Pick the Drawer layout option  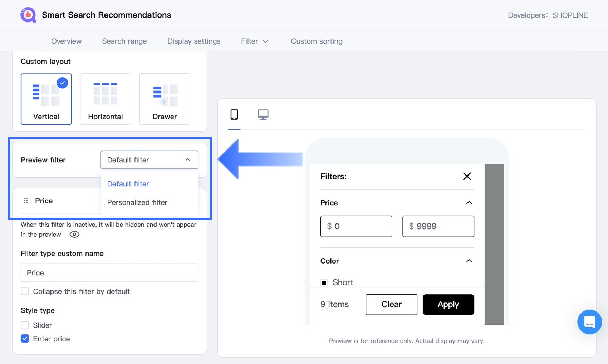tap(165, 99)
